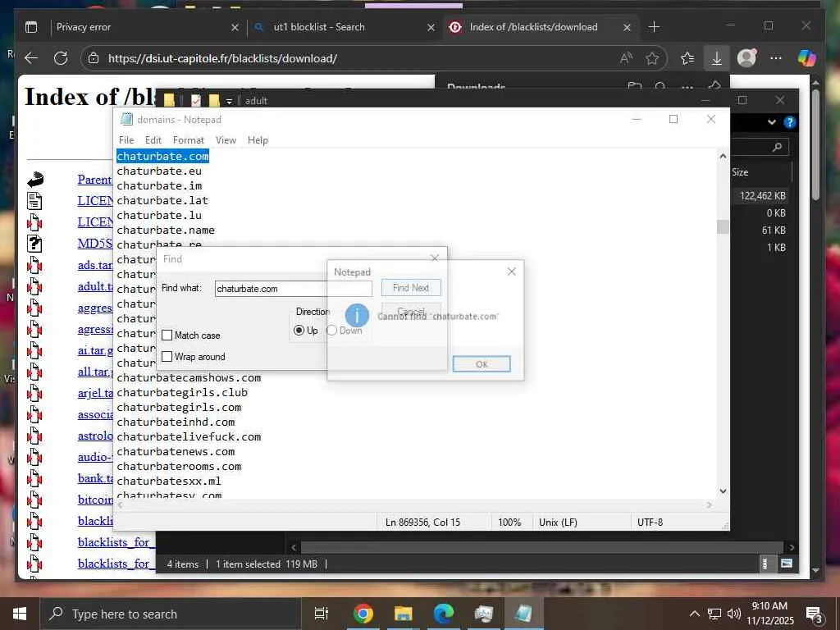Open the Downloads toolbar icon
The width and height of the screenshot is (840, 630).
pyautogui.click(x=716, y=58)
